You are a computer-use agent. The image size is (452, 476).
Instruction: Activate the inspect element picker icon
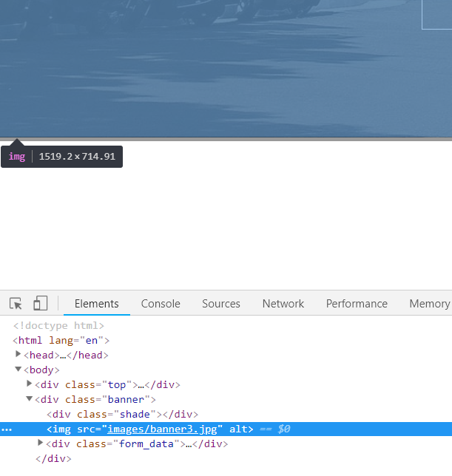point(16,304)
